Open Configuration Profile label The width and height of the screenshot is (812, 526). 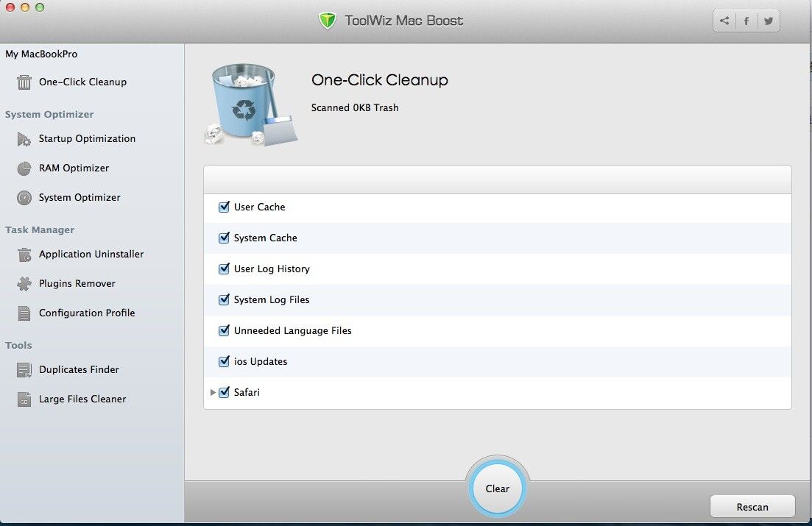87,313
